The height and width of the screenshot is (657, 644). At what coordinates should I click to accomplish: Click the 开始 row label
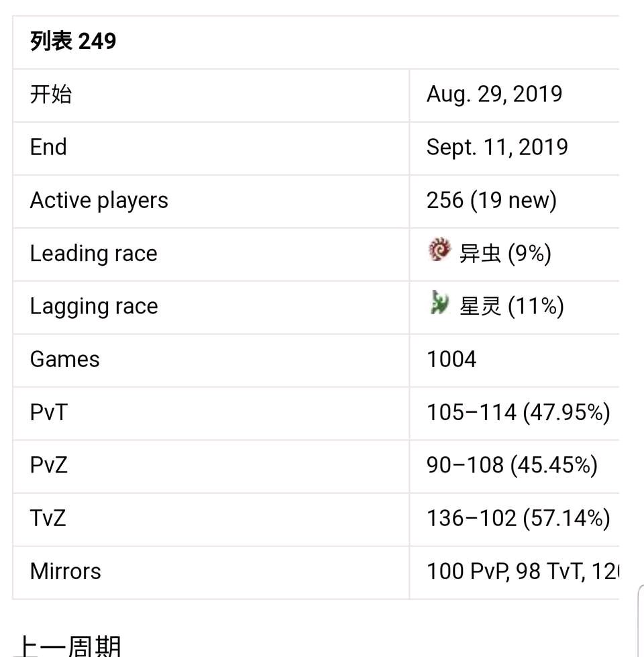(51, 94)
